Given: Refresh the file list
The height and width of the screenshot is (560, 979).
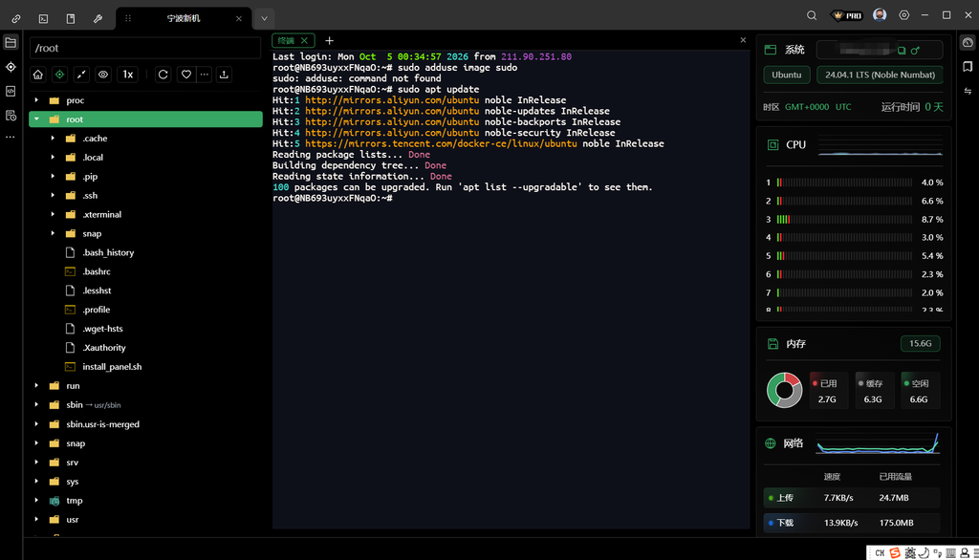Looking at the screenshot, I should [x=163, y=75].
